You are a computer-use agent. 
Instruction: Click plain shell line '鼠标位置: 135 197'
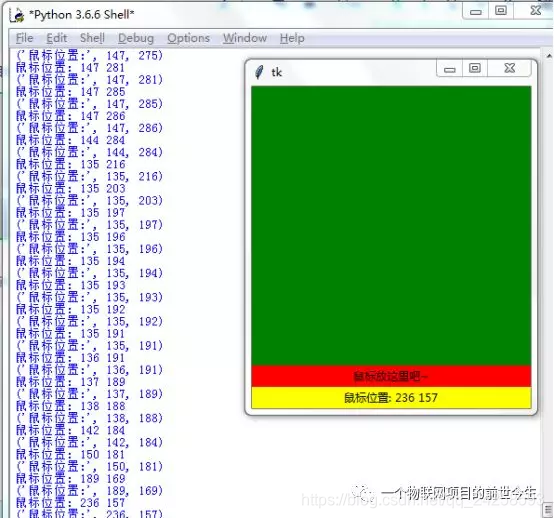[71, 213]
